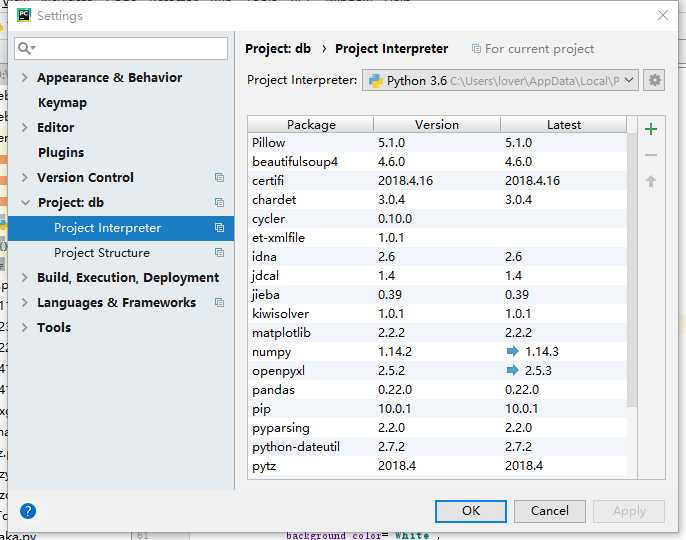This screenshot has height=540, width=686.
Task: Click copy icon beside Version Control
Action: point(219,177)
